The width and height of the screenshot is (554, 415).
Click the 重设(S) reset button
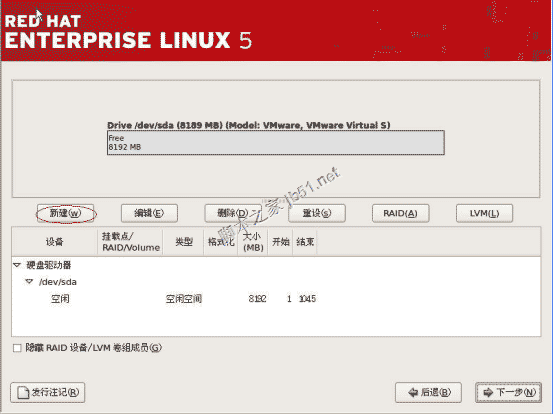pos(317,213)
